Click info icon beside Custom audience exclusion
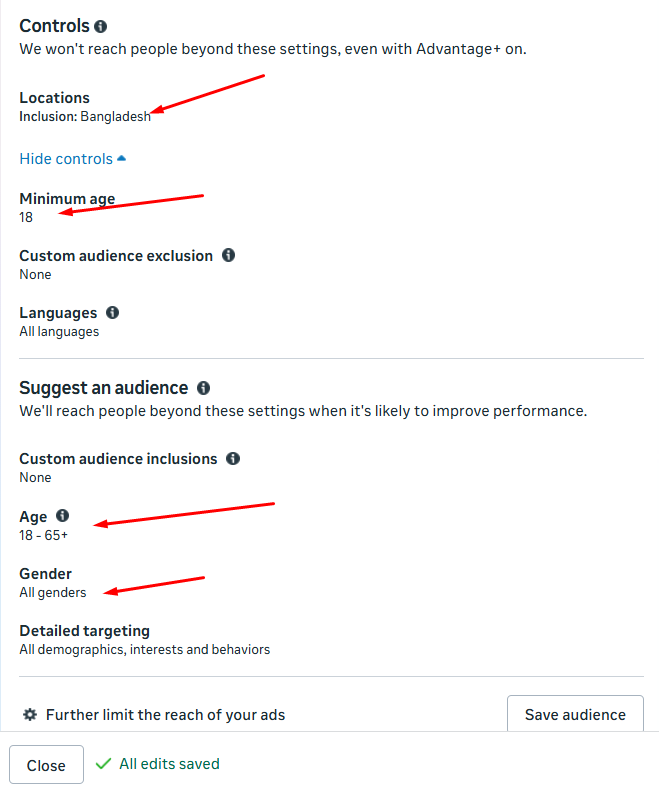This screenshot has height=793, width=659. [x=228, y=255]
